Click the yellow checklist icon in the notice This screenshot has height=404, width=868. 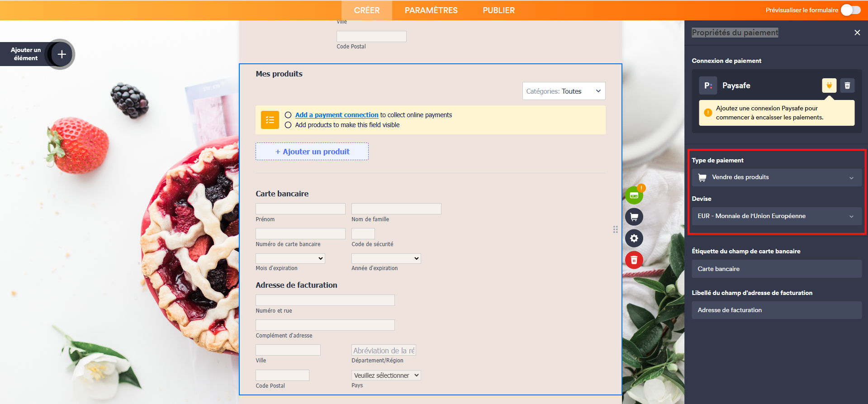pos(270,120)
